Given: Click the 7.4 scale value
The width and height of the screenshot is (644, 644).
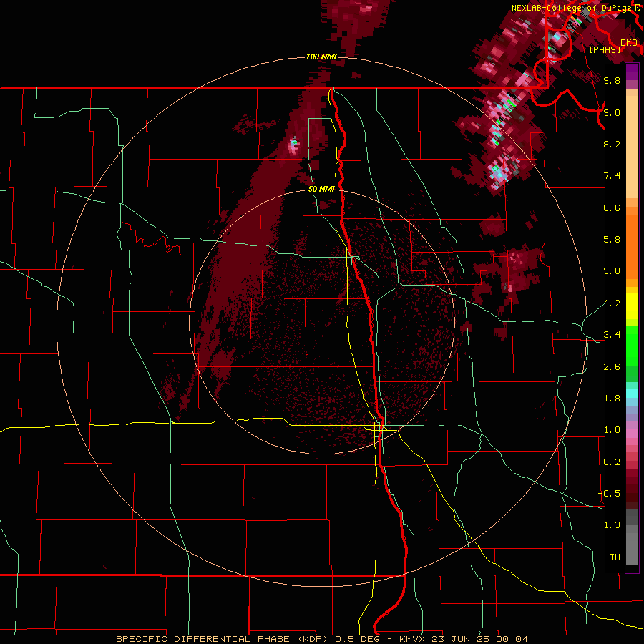Looking at the screenshot, I should coord(612,176).
